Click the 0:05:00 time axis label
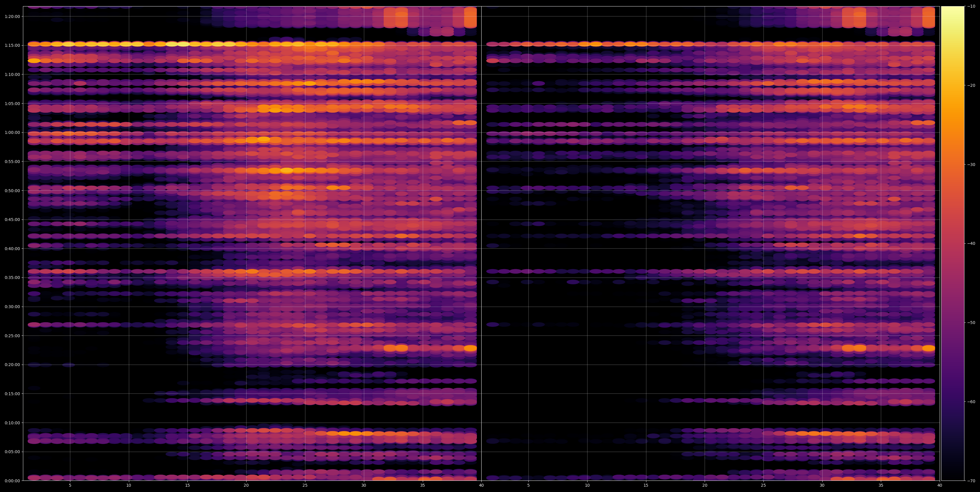Image resolution: width=980 pixels, height=492 pixels. coord(12,452)
